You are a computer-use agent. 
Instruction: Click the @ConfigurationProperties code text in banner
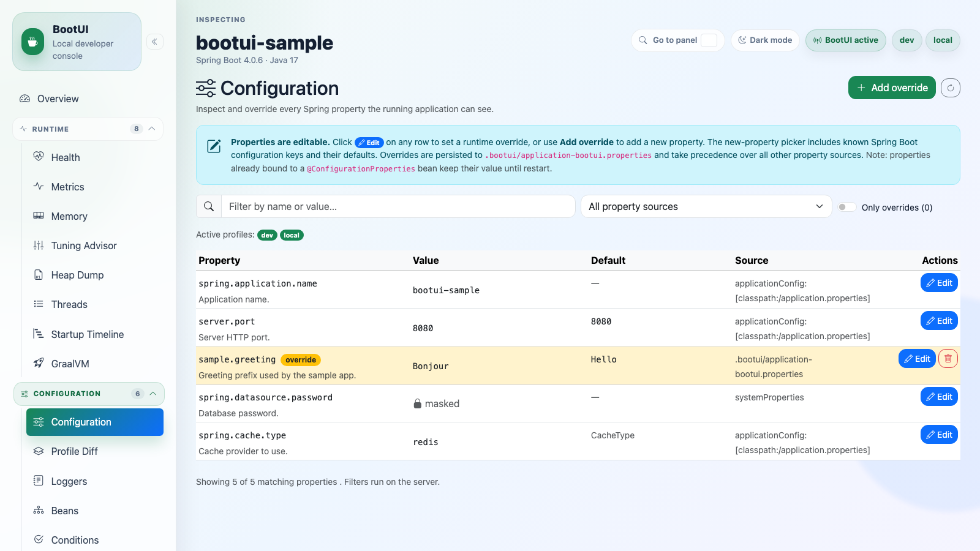pyautogui.click(x=361, y=169)
